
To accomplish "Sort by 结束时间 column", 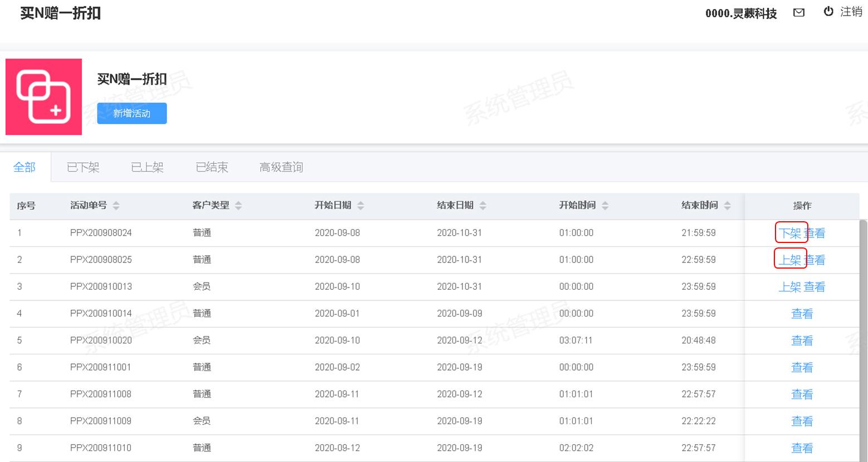I will 727,206.
